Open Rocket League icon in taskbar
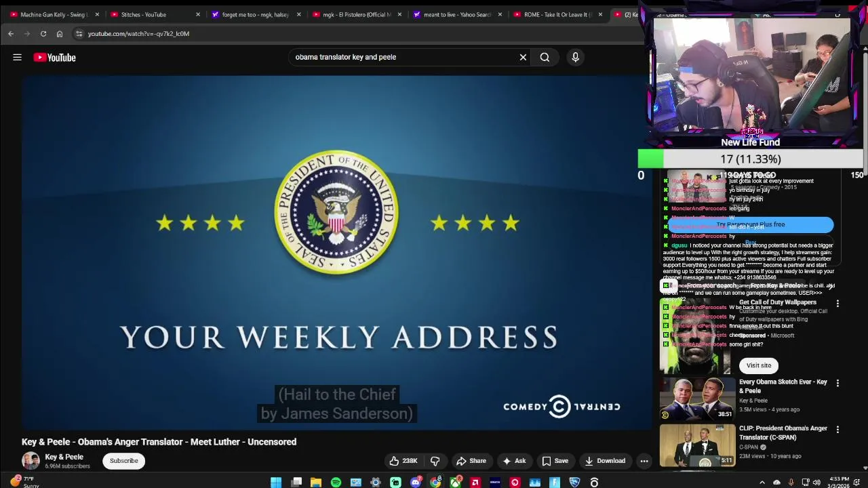The image size is (868, 488). 574,483
